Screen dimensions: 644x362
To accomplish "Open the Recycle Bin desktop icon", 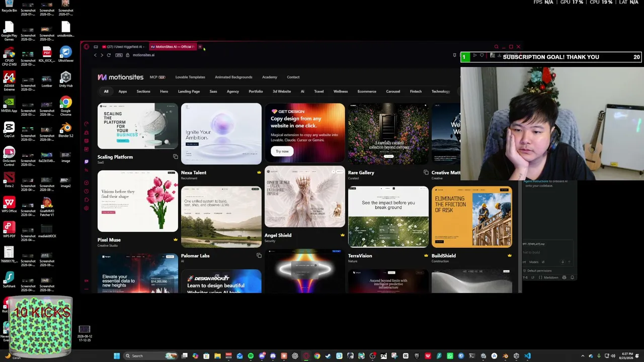I will (x=9, y=7).
